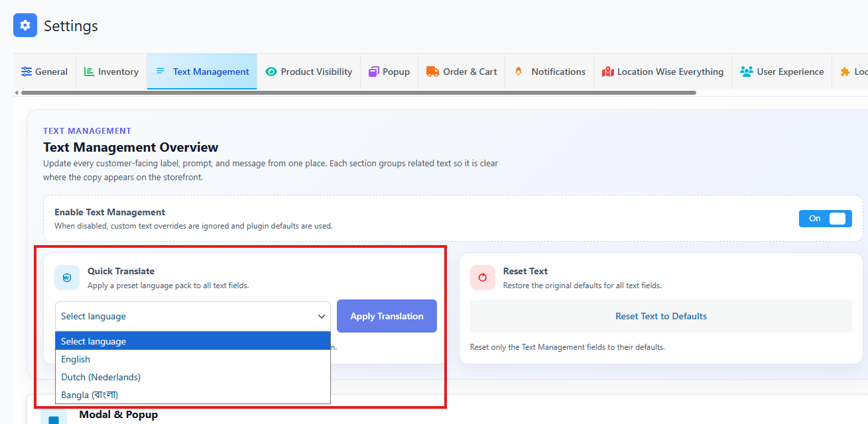Viewport: 868px width, 424px height.
Task: Open the Select language dropdown
Action: pos(193,317)
